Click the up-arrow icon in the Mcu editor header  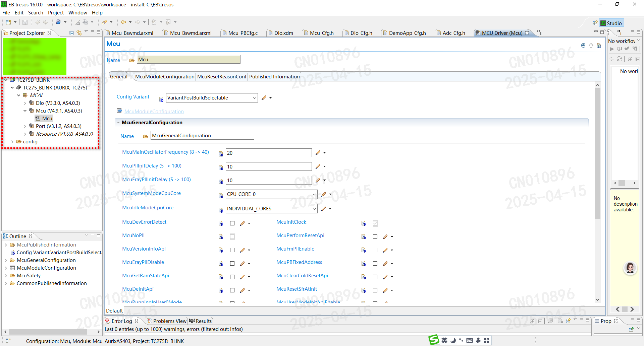[x=591, y=45]
